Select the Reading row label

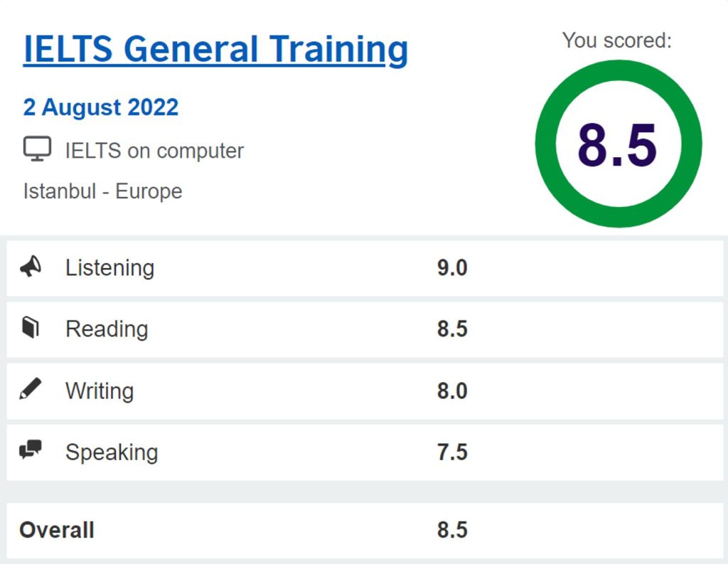click(107, 329)
